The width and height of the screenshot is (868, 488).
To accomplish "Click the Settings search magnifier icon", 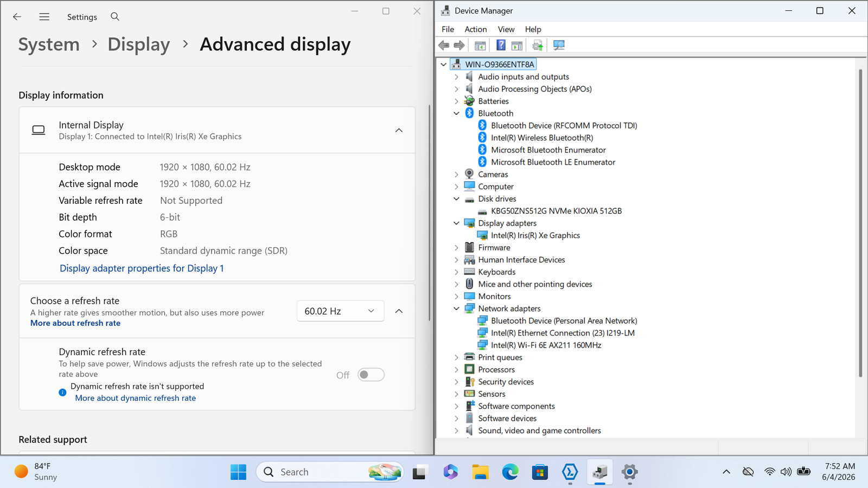I will (x=115, y=17).
